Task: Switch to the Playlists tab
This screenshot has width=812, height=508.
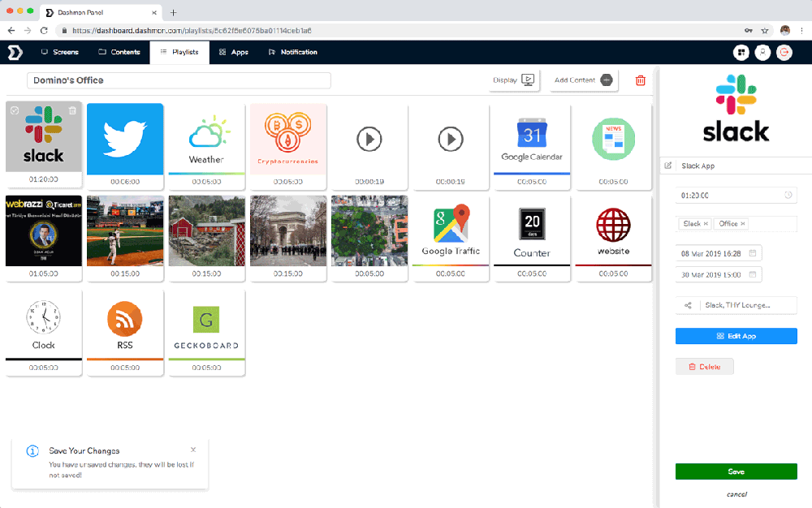Action: point(179,52)
